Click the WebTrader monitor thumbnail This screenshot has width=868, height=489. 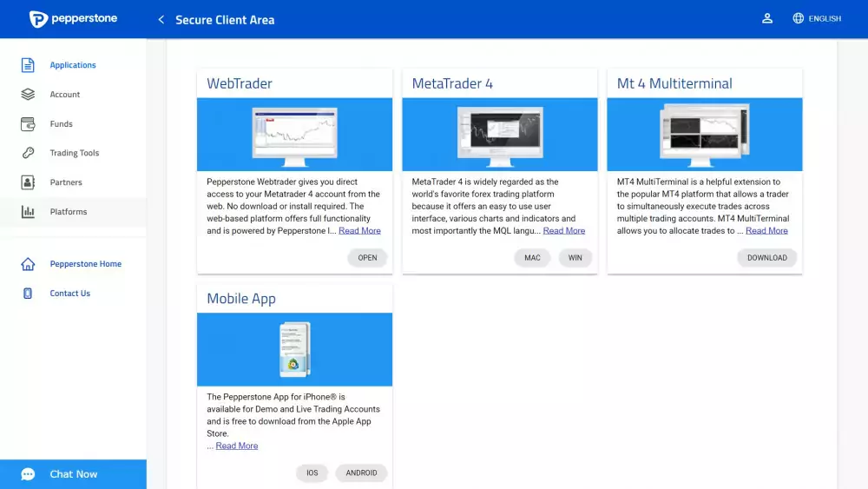point(294,136)
